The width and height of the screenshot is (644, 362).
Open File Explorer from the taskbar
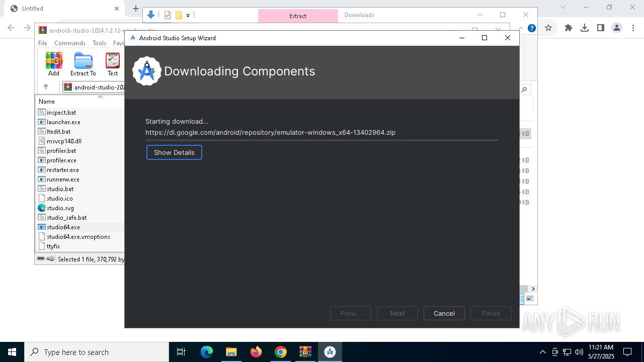point(231,352)
